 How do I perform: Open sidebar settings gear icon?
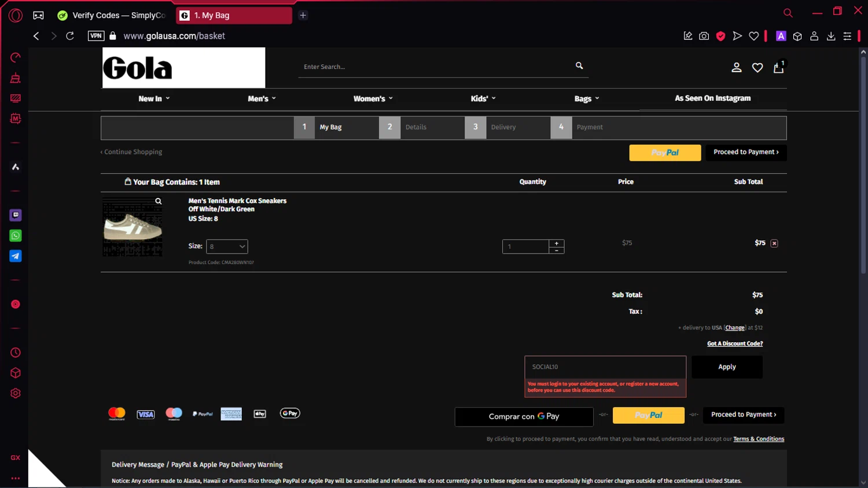pos(16,393)
